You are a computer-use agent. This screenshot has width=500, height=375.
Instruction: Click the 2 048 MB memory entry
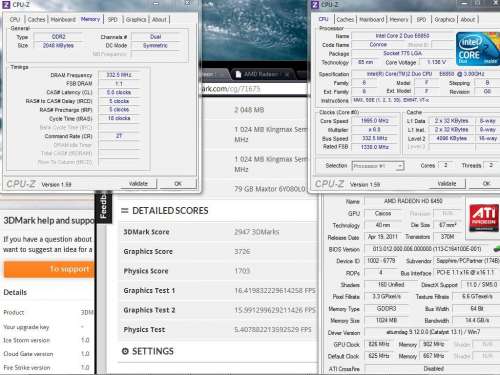point(249,110)
